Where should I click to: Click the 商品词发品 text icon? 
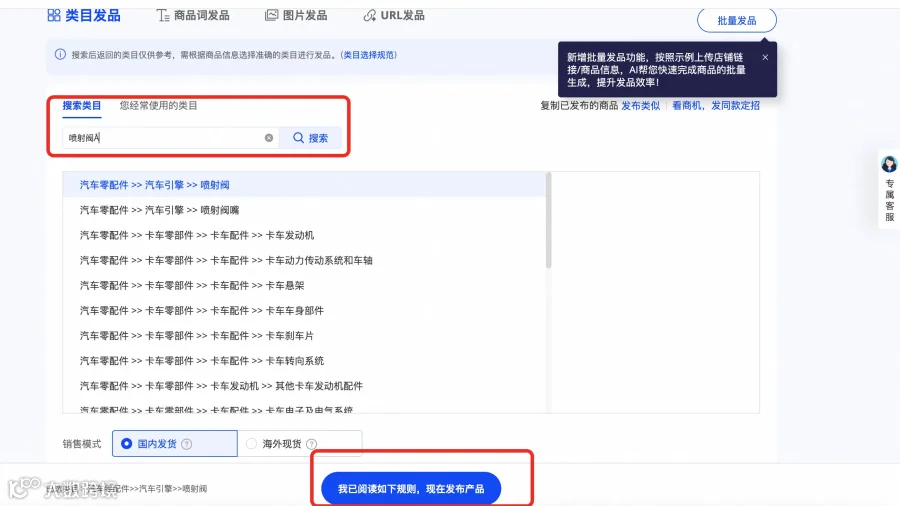point(163,15)
